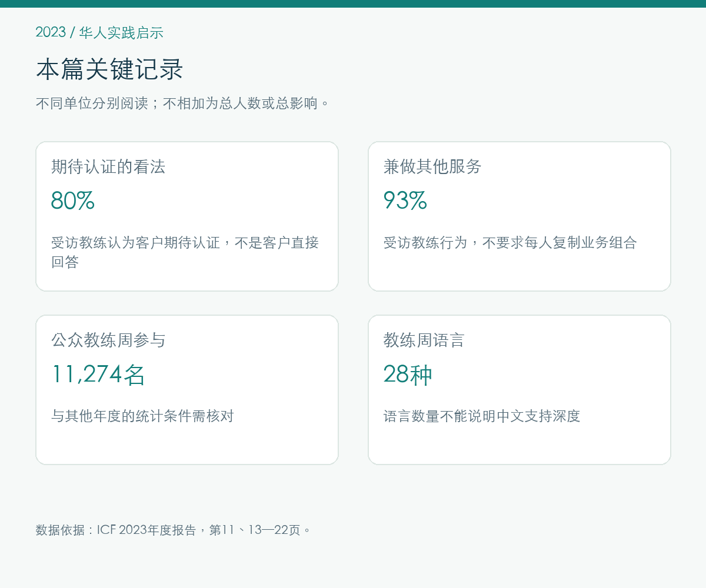
Task: Click the description "受访教练行为，不要求每人复制业务组合"
Action: 510,243
